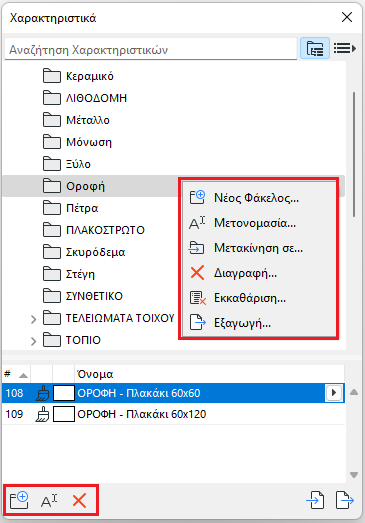Click the Rename icon in bottom toolbar
The height and width of the screenshot is (523, 365).
tap(49, 500)
